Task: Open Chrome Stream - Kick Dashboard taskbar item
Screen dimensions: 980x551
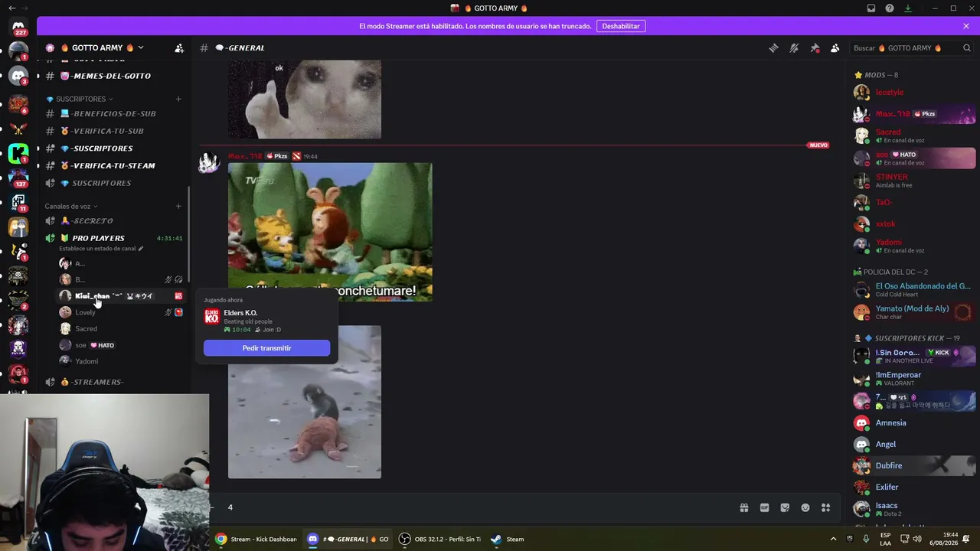Action: tap(256, 539)
